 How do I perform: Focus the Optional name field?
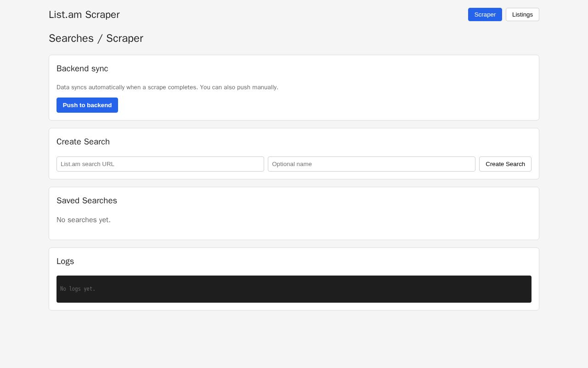click(372, 164)
